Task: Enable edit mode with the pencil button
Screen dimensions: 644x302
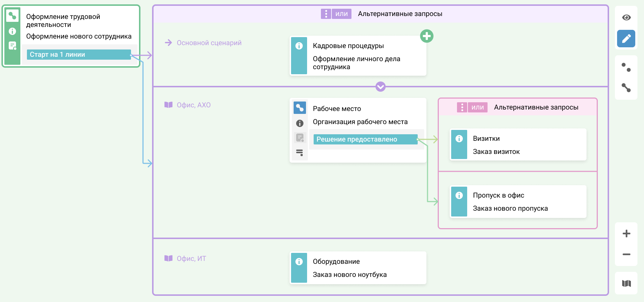Action: [x=626, y=39]
